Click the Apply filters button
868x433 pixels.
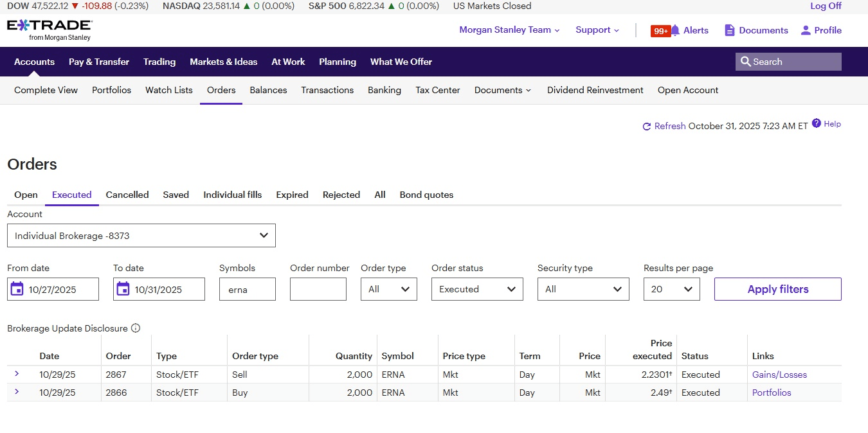coord(777,289)
